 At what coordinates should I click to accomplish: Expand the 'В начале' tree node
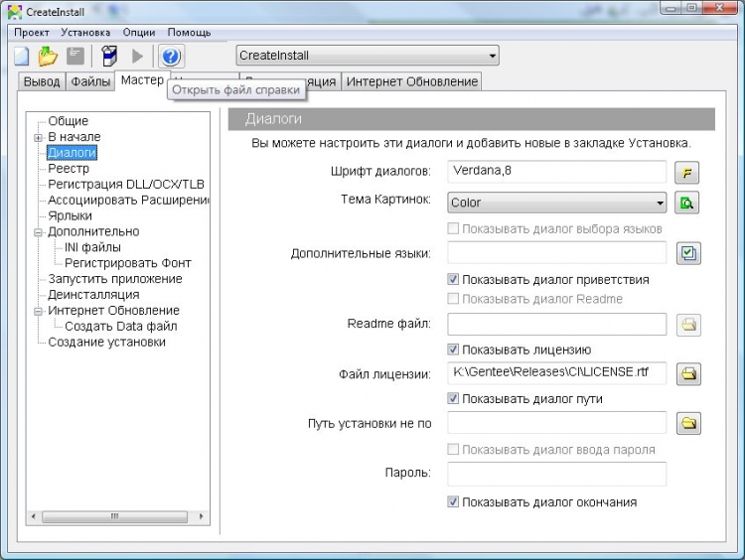[x=38, y=138]
